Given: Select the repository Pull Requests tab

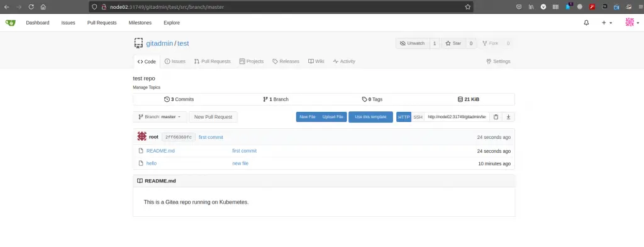Looking at the screenshot, I should pyautogui.click(x=213, y=62).
